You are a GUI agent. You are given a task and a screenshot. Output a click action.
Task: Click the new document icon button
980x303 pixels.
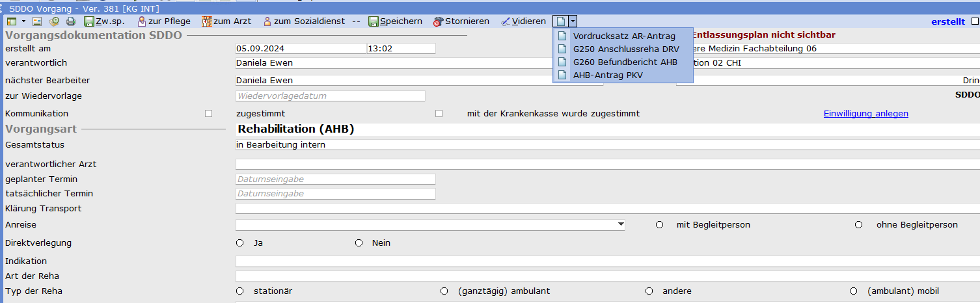tap(561, 21)
